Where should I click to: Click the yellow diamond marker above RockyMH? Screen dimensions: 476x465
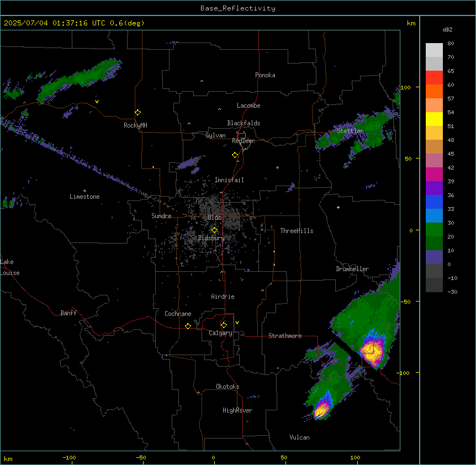(137, 112)
